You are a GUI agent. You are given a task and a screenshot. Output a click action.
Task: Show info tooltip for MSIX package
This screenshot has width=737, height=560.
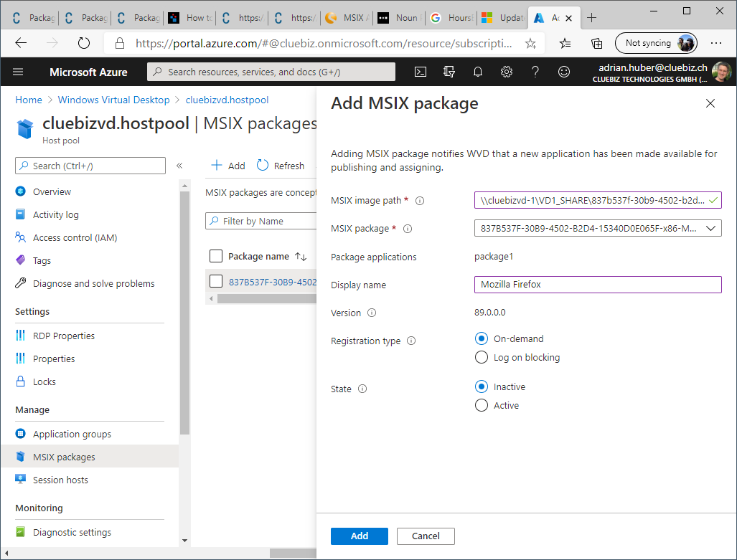point(408,229)
